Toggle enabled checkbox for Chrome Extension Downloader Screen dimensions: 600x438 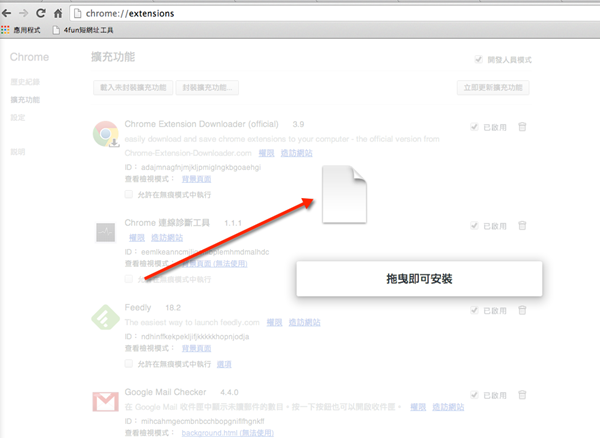click(x=474, y=127)
